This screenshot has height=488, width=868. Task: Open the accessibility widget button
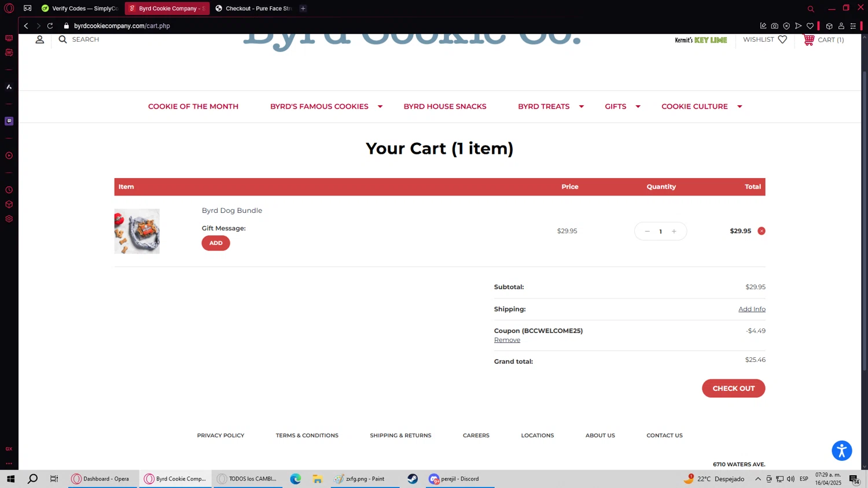click(842, 450)
